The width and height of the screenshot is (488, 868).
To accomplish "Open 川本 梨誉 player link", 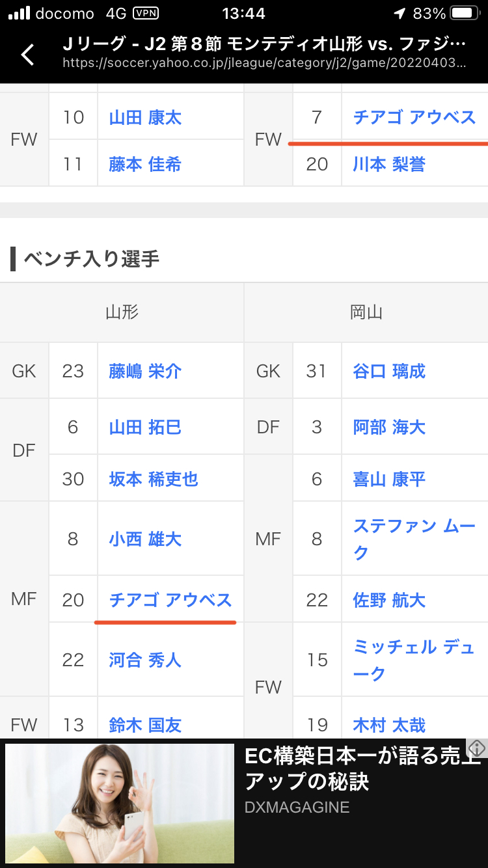I will (x=389, y=164).
